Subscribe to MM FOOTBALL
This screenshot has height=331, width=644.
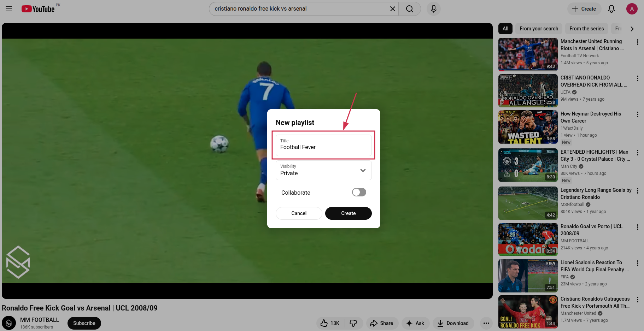(84, 323)
